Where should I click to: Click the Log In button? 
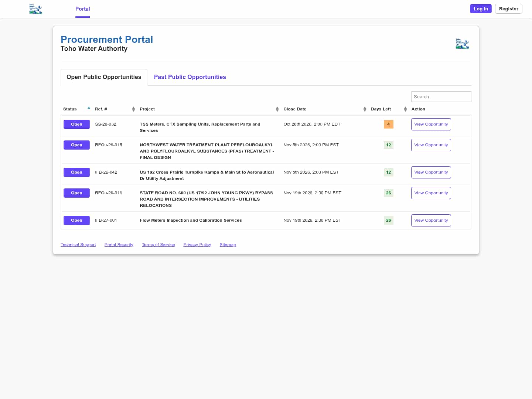click(481, 9)
